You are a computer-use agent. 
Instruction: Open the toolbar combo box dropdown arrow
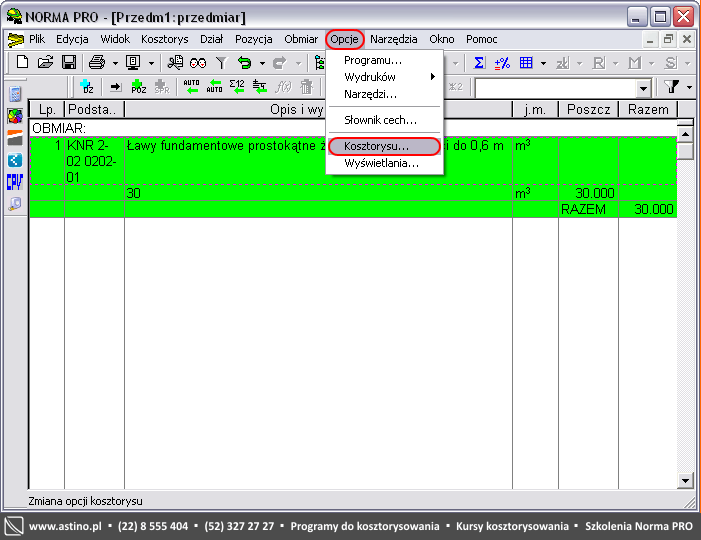pos(643,88)
